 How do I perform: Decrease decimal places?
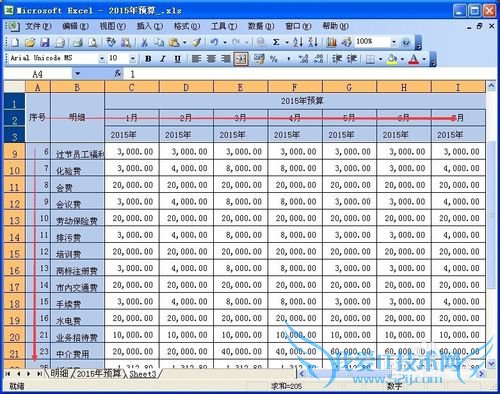coord(318,59)
